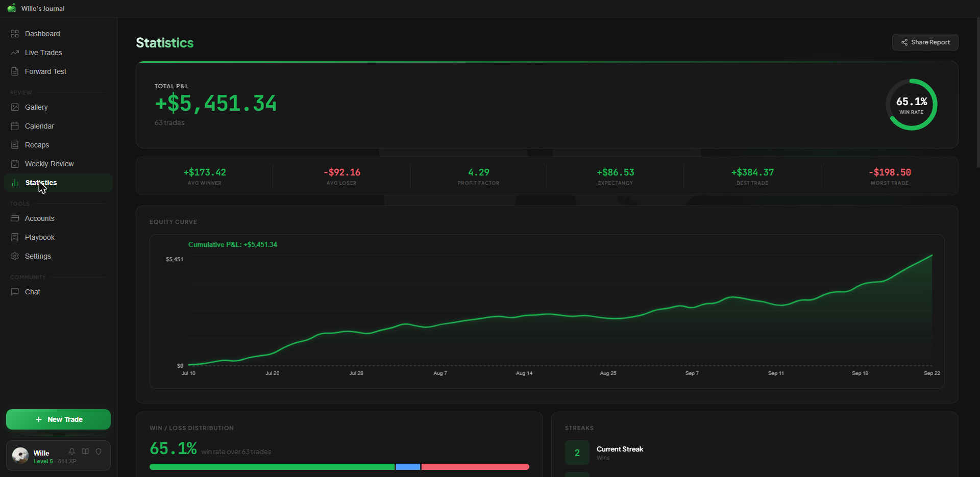This screenshot has width=980, height=477.
Task: Click the total P&L value +$5,451.34
Action: click(x=216, y=104)
